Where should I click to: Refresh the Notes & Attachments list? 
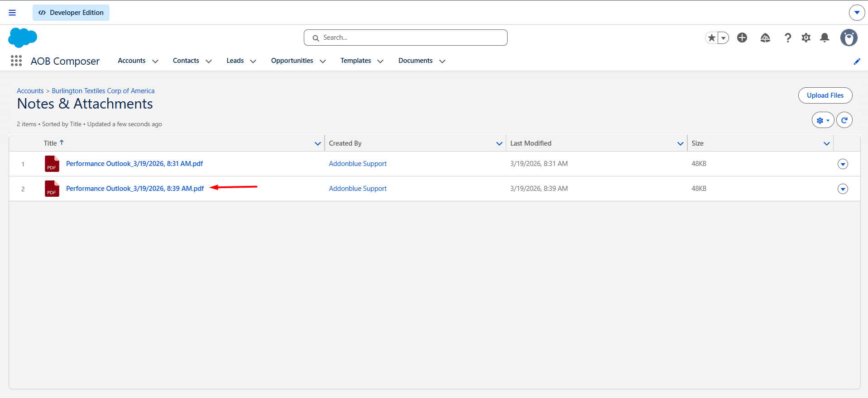point(844,120)
